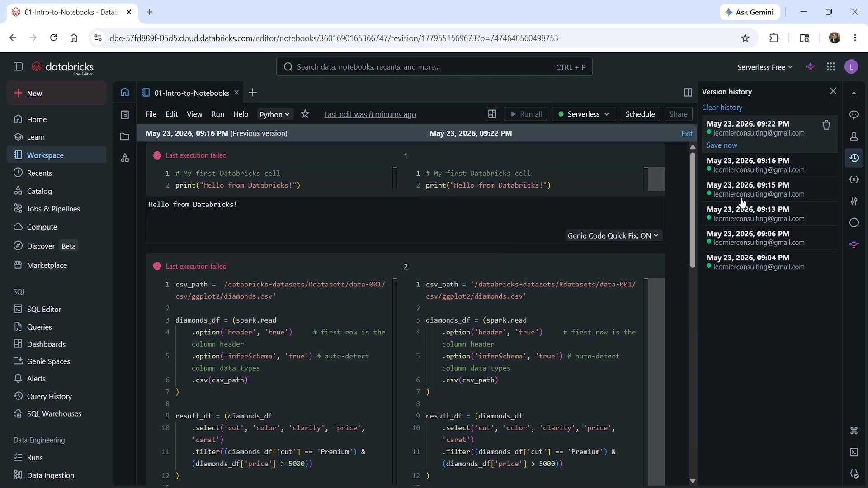
Task: Open the catalog explorer icon in notebook rail
Action: (x=125, y=158)
